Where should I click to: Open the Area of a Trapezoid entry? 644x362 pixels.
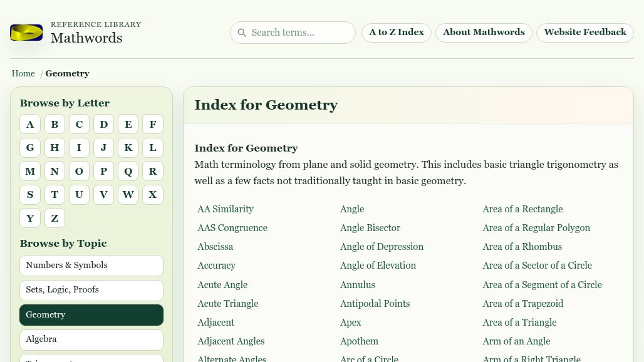click(522, 303)
